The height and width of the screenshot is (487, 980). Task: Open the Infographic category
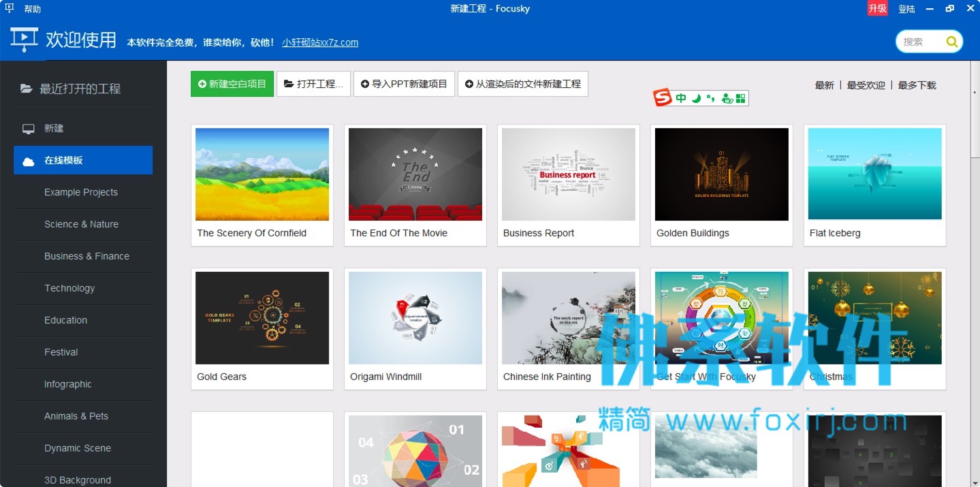pyautogui.click(x=67, y=384)
